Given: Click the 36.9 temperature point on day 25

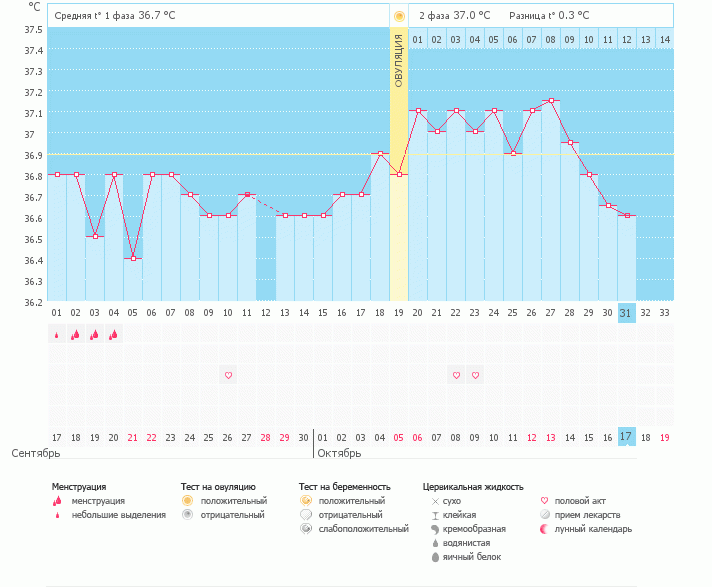Looking at the screenshot, I should pos(514,153).
